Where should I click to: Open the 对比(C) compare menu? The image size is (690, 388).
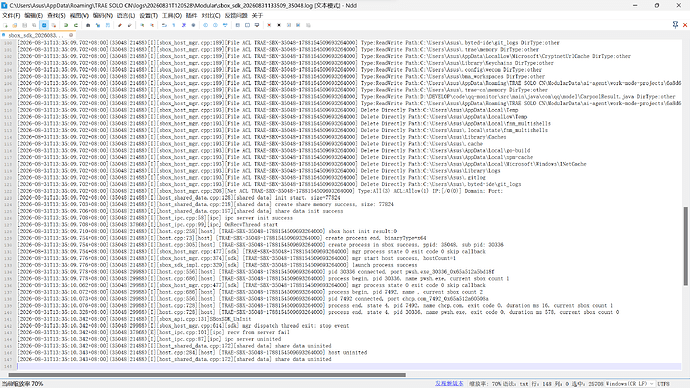[x=211, y=15]
